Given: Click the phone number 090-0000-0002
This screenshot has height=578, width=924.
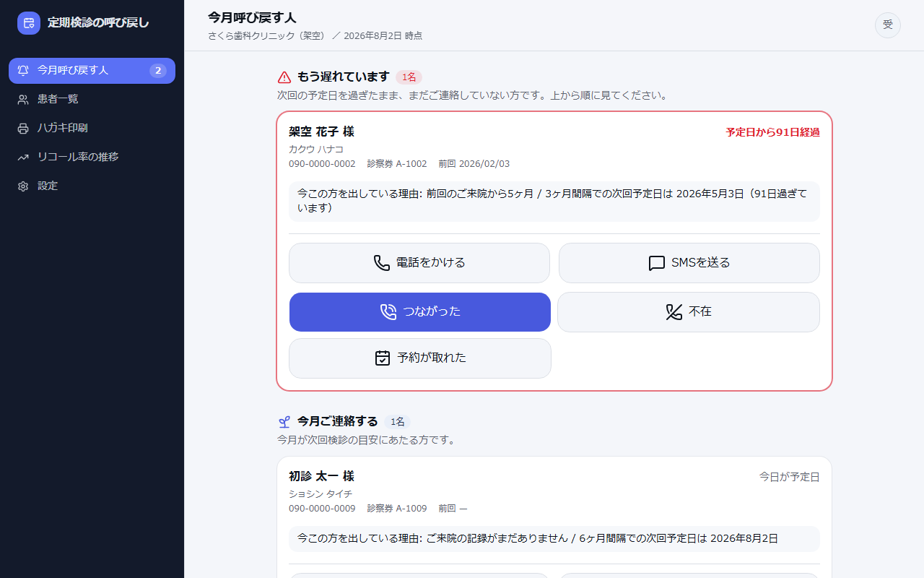Looking at the screenshot, I should [x=322, y=164].
